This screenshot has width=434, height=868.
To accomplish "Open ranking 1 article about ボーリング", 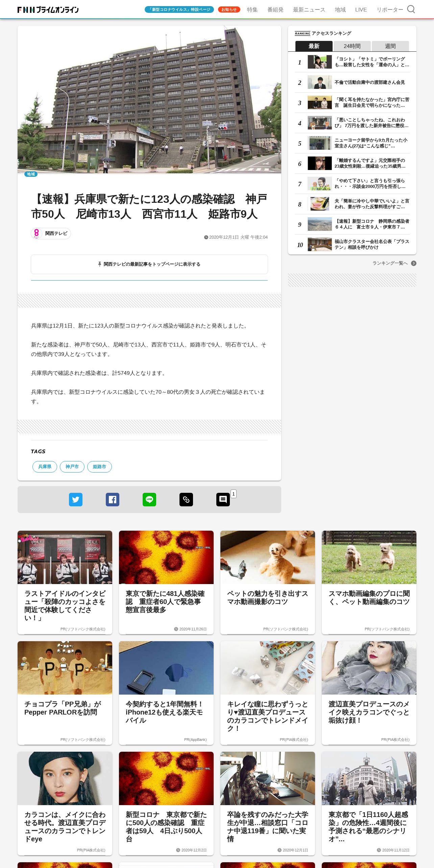I will pos(352,62).
